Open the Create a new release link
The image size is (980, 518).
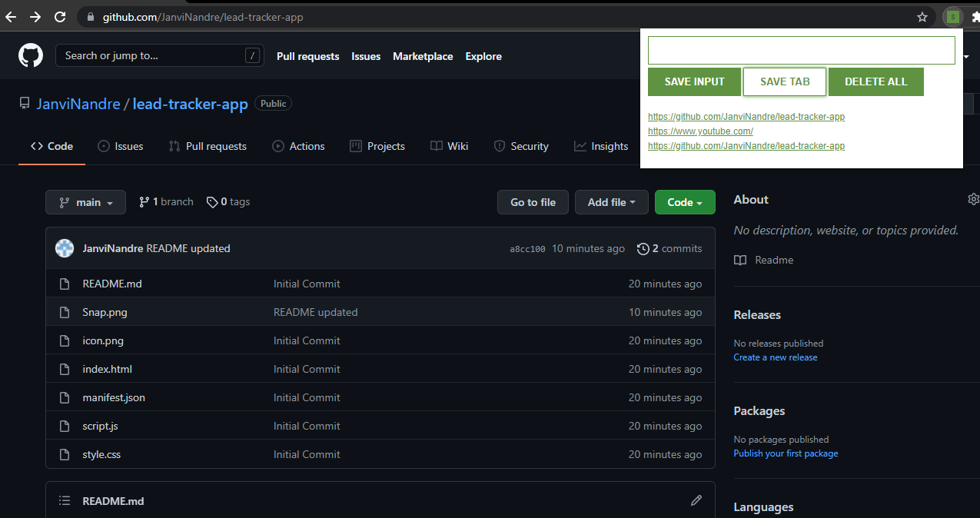(775, 357)
